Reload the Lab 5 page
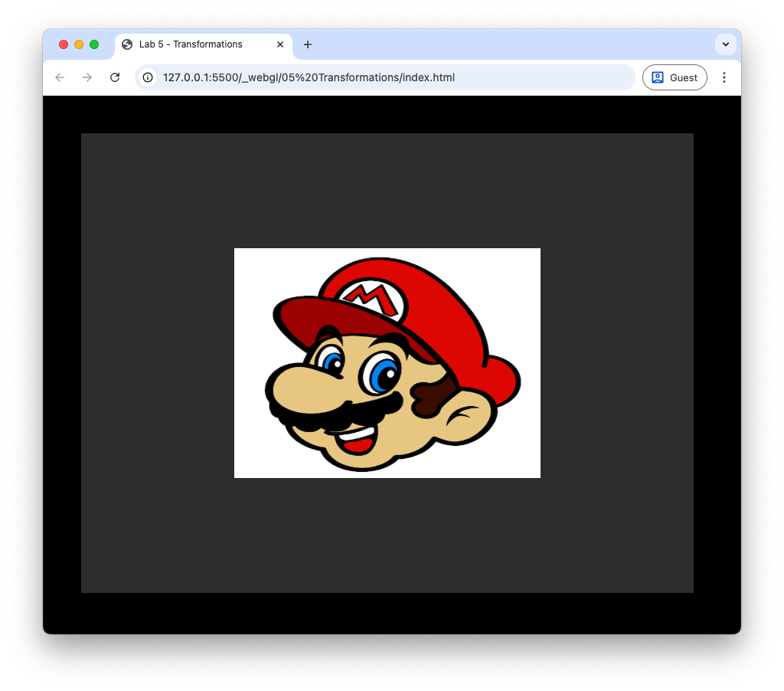 point(115,77)
